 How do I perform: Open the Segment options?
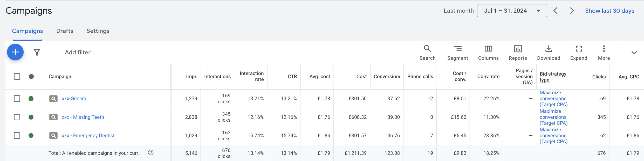click(457, 53)
